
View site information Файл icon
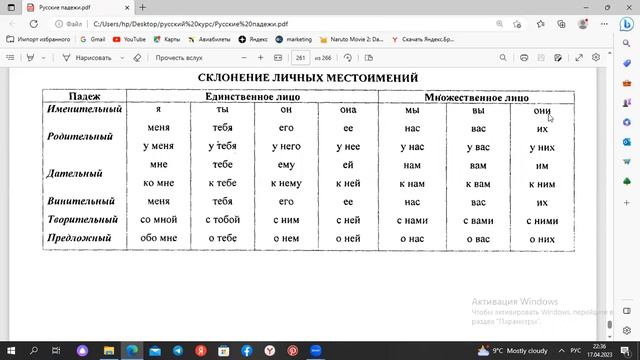(69, 24)
